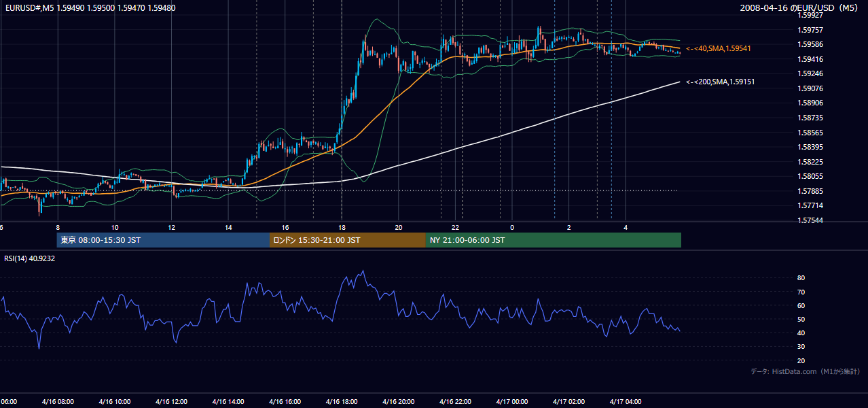Screen dimensions: 868x408
Task: Click RSI scale value 30
Action: [x=801, y=347]
